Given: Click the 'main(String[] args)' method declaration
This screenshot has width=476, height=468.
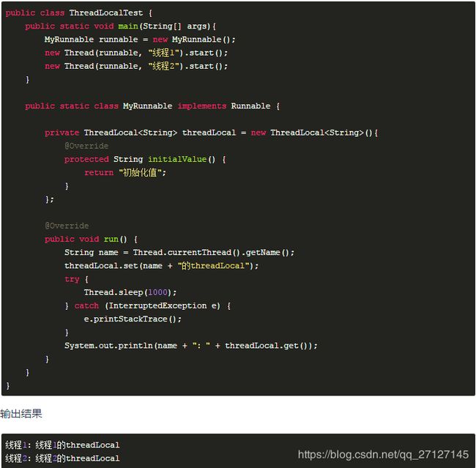Looking at the screenshot, I should pyautogui.click(x=120, y=26).
